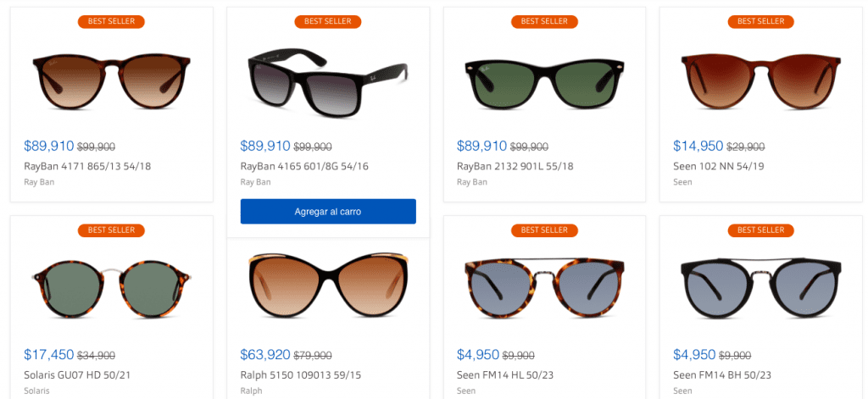The height and width of the screenshot is (399, 868).
Task: Open Seen 102 NN brown sunglasses image
Action: tap(760, 81)
